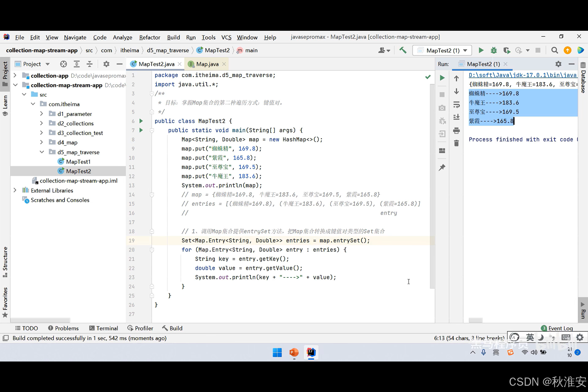Start debugging with the Debug bug icon
588x392 pixels.
494,50
